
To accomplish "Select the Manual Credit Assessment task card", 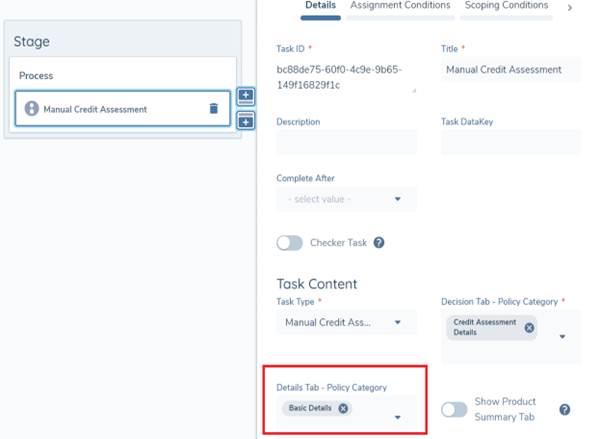I will (x=118, y=109).
